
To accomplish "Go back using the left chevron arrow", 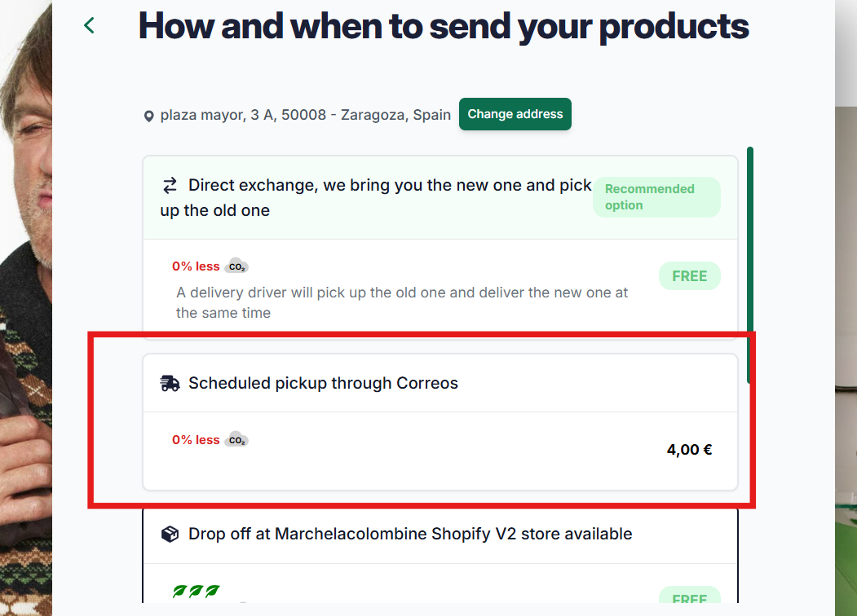I will point(89,25).
